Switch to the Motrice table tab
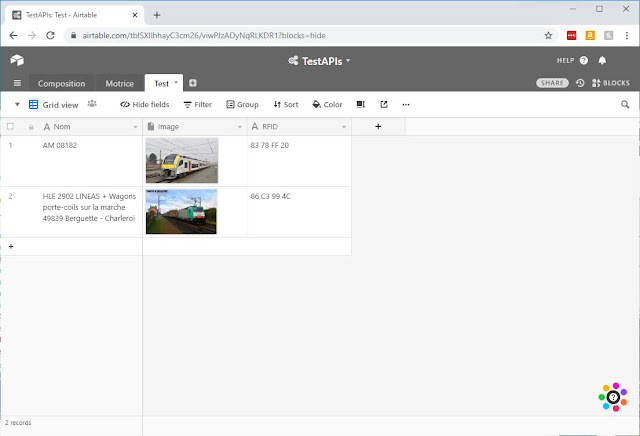 120,83
